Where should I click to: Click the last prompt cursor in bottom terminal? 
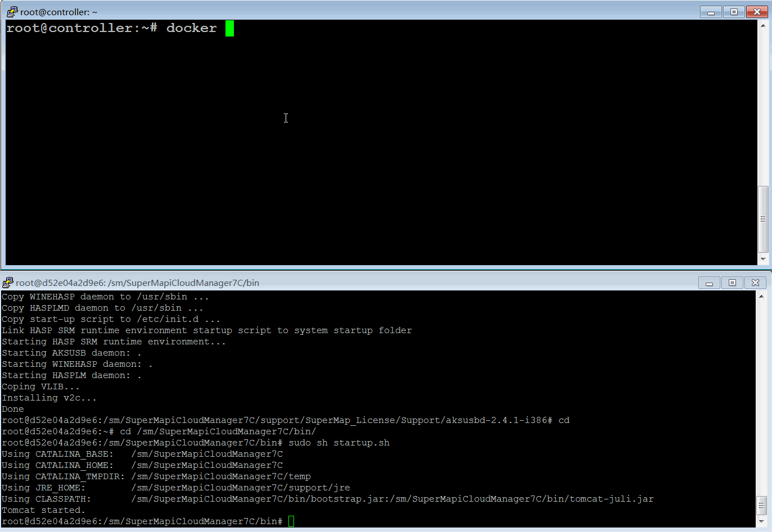(x=291, y=521)
